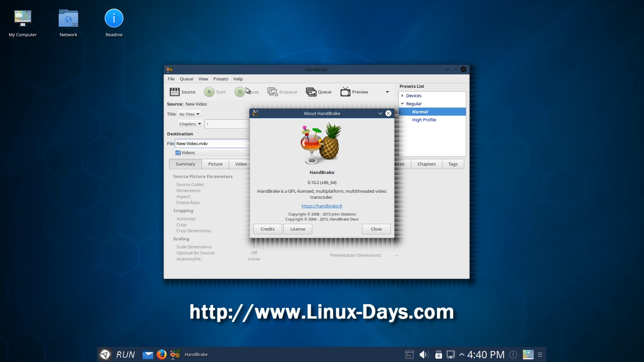
Task: Open the Readme desktop icon
Action: coord(114,18)
